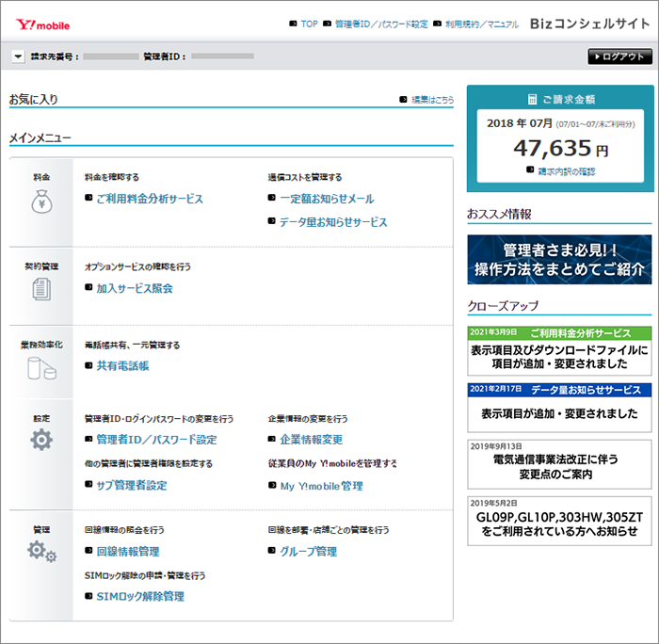This screenshot has width=659, height=644.
Task: Click the SIMロック解除の申請・管理を行う label
Action: [145, 575]
